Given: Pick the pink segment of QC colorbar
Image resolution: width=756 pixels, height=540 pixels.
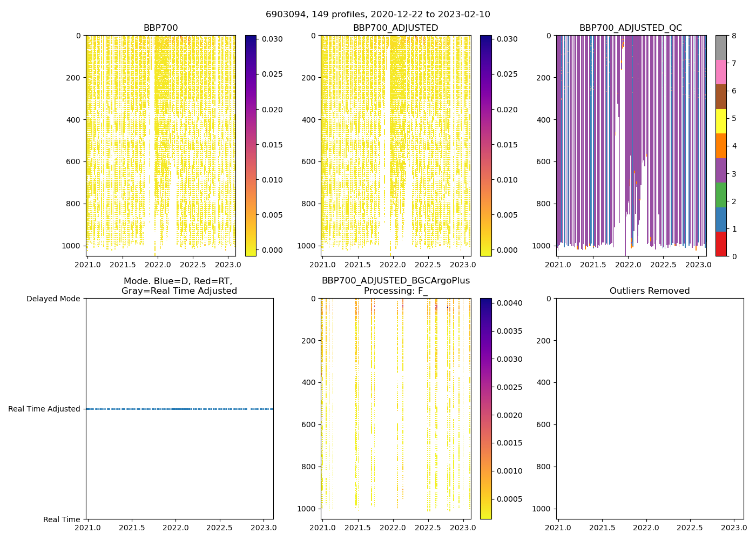Looking at the screenshot, I should pyautogui.click(x=721, y=72).
